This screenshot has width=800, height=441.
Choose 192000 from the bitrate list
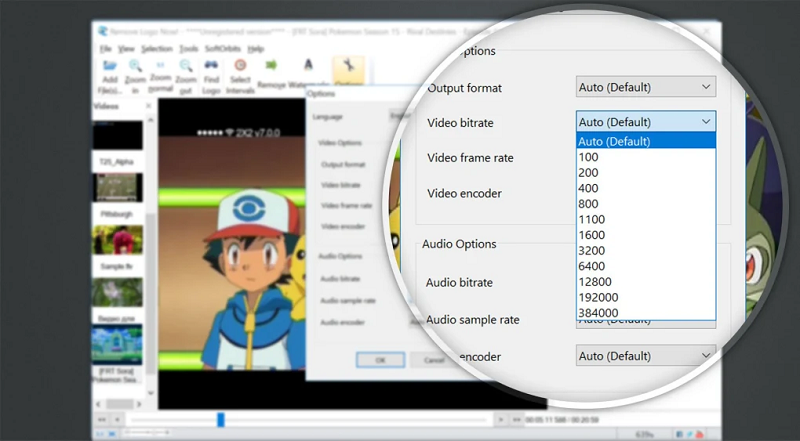click(x=646, y=297)
